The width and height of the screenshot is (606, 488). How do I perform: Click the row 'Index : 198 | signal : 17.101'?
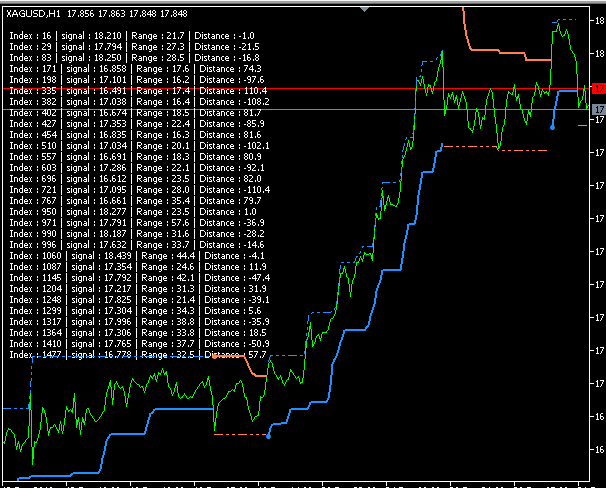[x=137, y=80]
